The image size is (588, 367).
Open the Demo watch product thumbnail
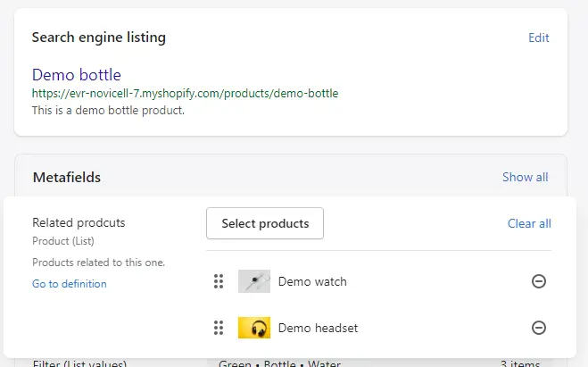[x=254, y=281]
